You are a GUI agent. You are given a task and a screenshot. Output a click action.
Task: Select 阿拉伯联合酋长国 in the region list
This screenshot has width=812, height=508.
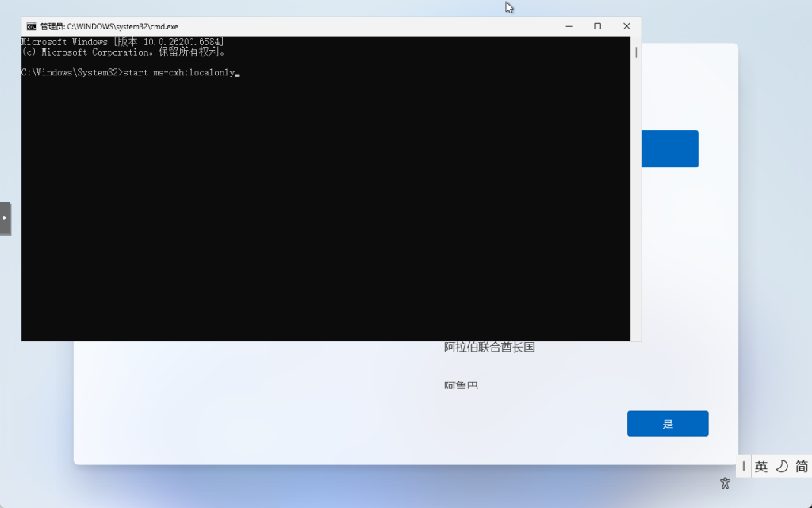pyautogui.click(x=488, y=347)
